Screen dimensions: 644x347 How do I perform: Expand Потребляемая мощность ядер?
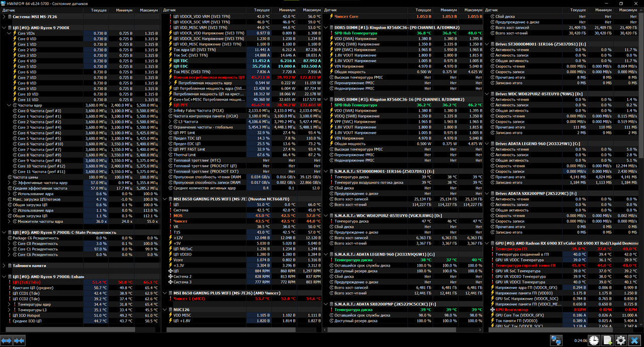pos(170,83)
